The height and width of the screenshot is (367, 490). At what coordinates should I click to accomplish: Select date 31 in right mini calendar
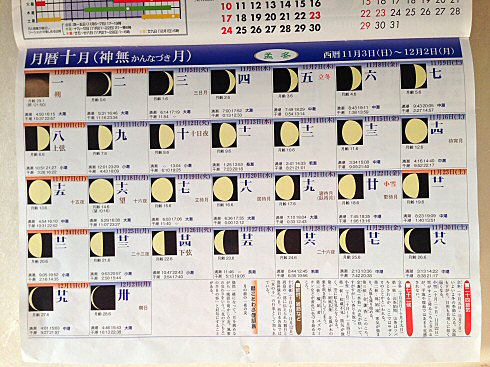click(x=394, y=25)
